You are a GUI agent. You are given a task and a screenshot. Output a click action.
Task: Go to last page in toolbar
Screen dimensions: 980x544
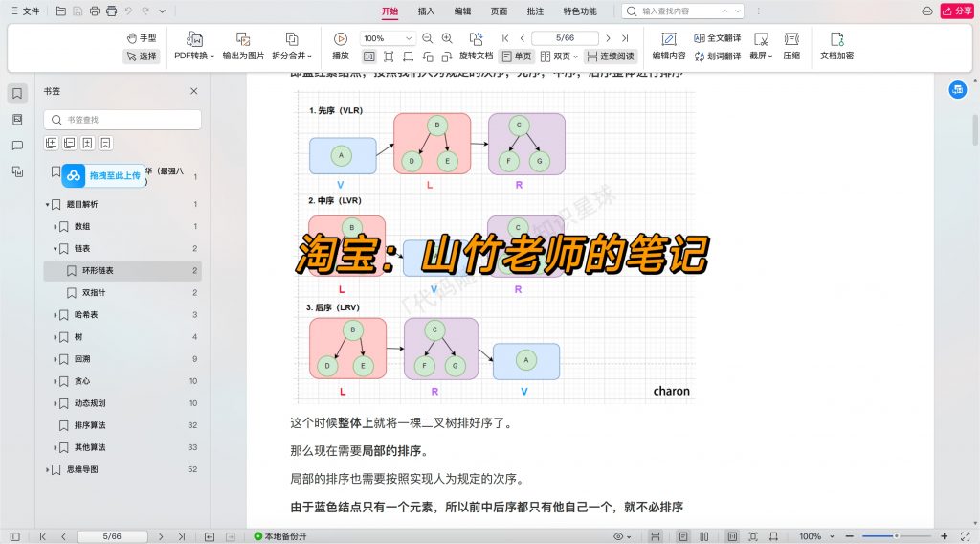tap(624, 38)
